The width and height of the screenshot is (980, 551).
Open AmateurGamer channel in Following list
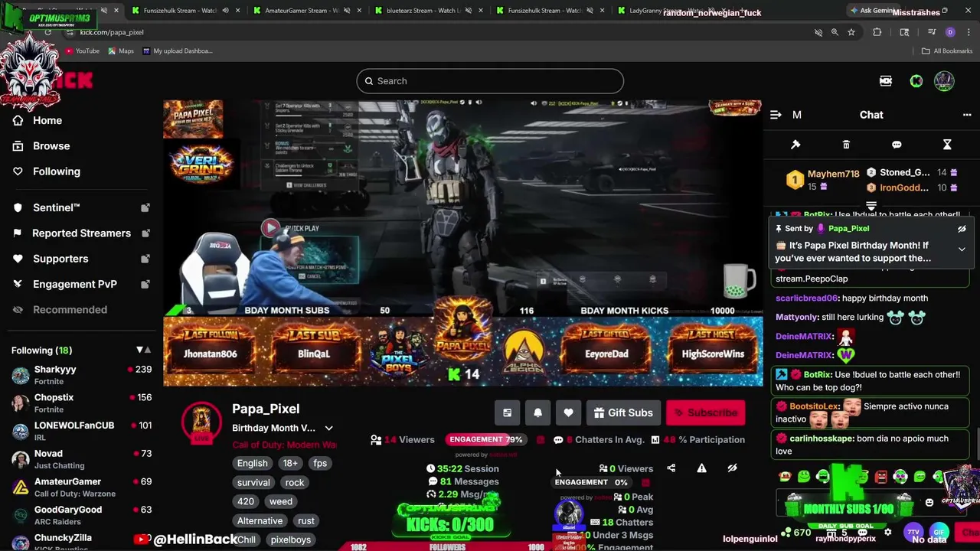click(81, 487)
